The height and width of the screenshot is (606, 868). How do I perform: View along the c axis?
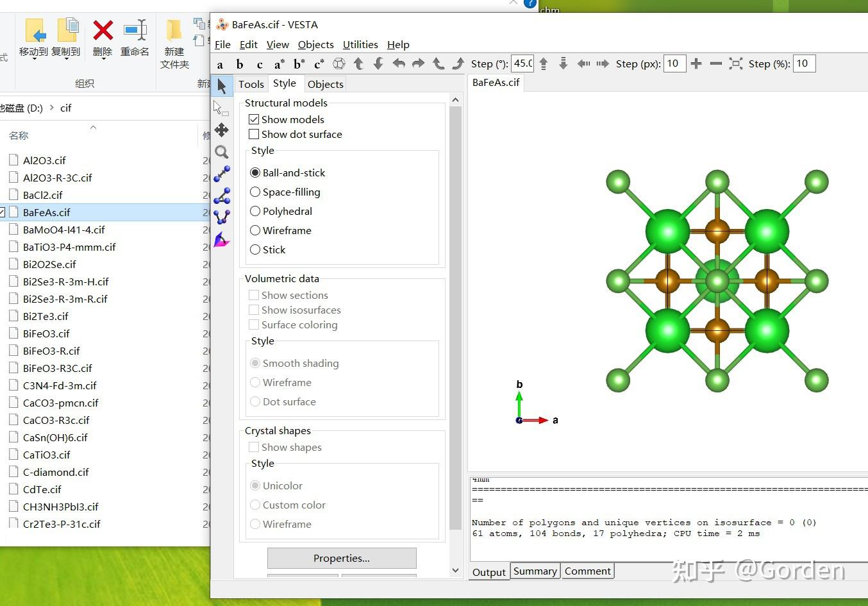260,64
